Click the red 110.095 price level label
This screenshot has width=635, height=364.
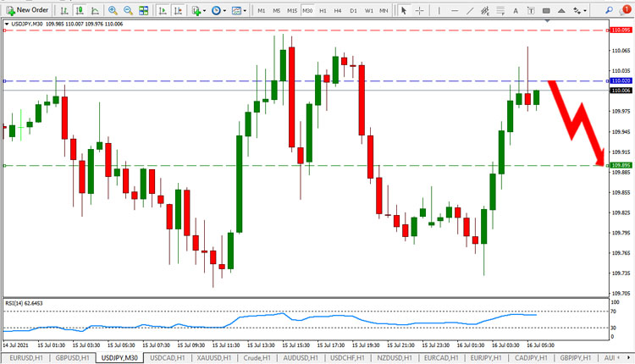[x=621, y=30]
